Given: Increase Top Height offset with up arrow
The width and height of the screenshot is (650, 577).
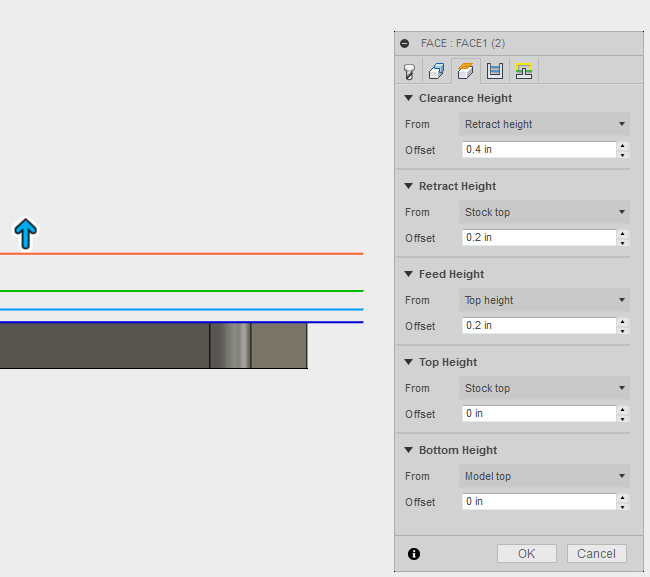Looking at the screenshot, I should [623, 410].
